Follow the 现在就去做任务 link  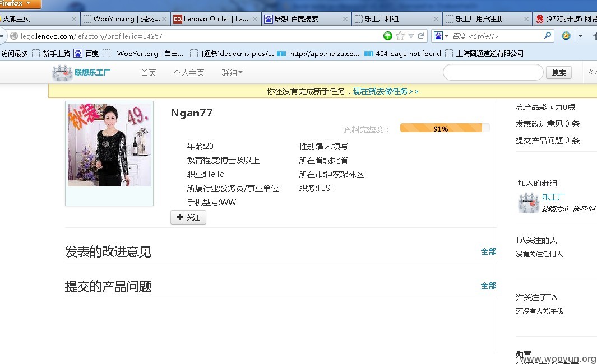(x=385, y=91)
